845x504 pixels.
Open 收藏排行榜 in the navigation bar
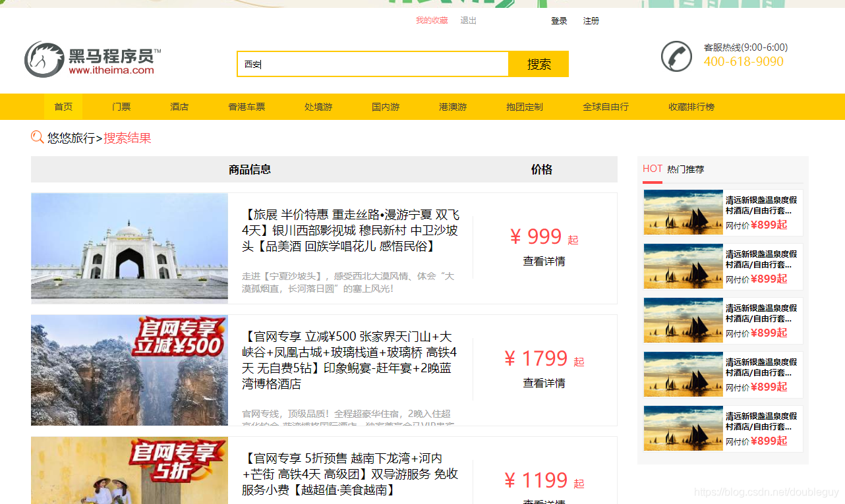tap(691, 107)
